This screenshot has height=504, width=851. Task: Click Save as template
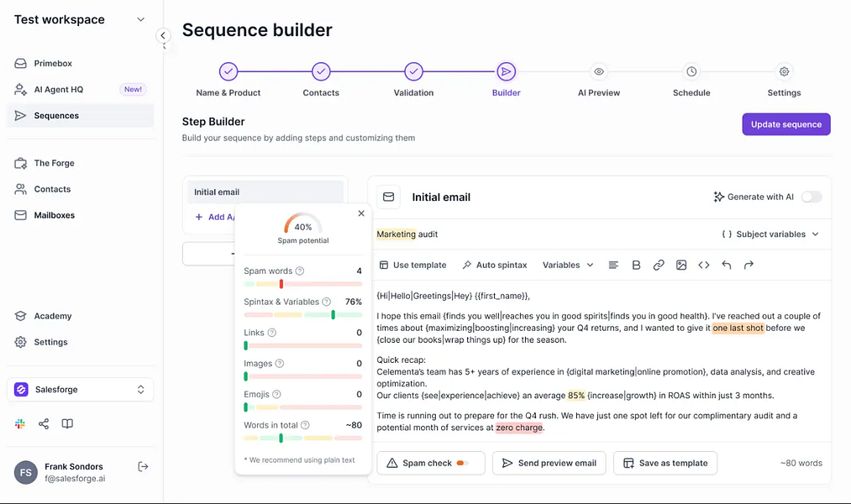pos(665,463)
